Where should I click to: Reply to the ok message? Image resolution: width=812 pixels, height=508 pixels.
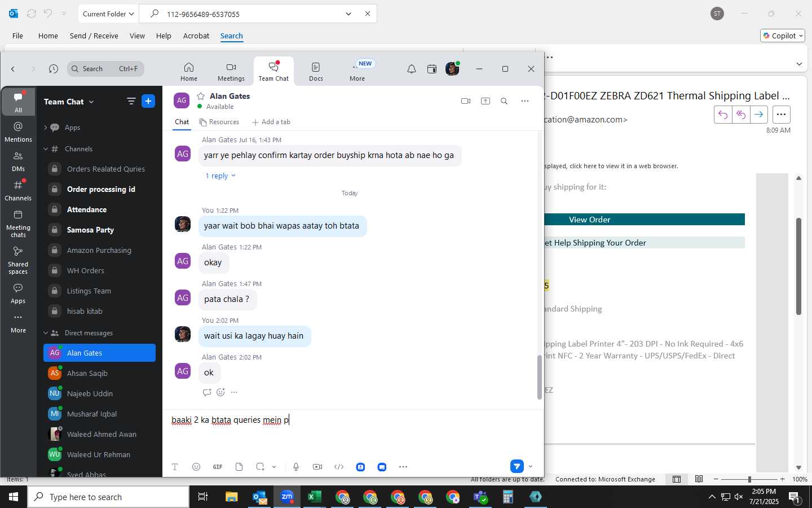tap(207, 392)
